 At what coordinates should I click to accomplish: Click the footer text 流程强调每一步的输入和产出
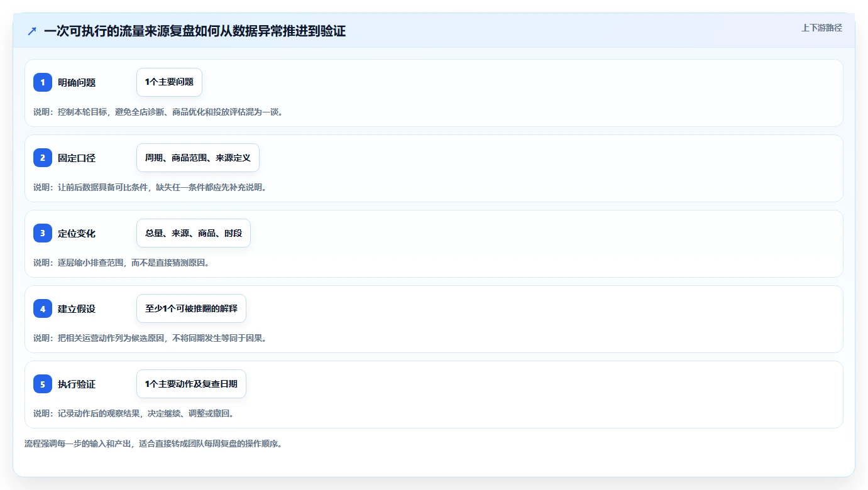click(x=153, y=444)
